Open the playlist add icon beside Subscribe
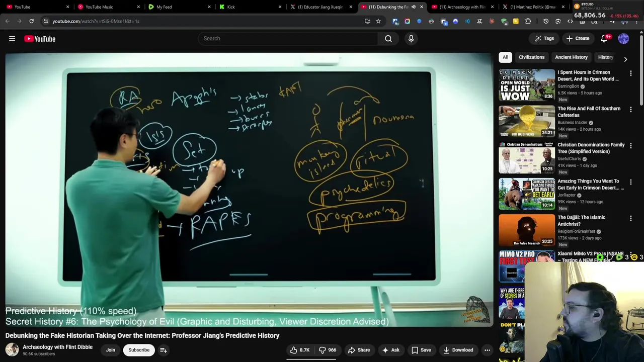Screen dimensions: 644x362 pyautogui.click(x=164, y=350)
